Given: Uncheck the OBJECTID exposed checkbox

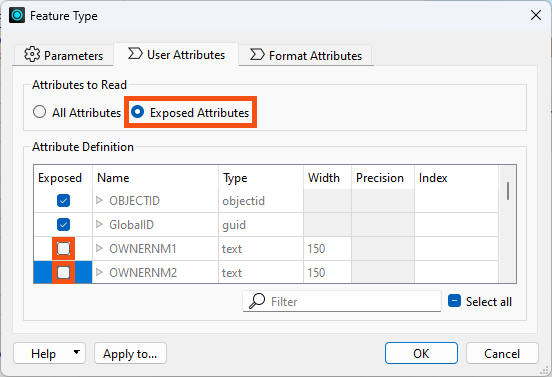Looking at the screenshot, I should point(63,201).
